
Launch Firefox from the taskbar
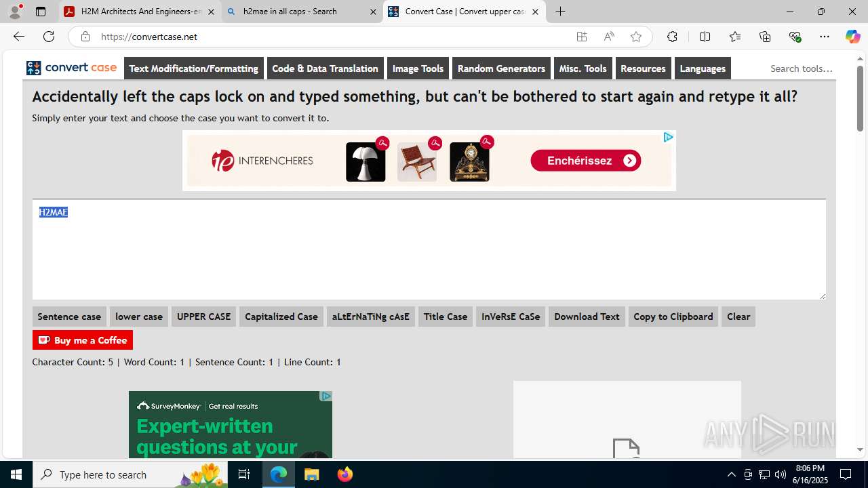tap(345, 474)
